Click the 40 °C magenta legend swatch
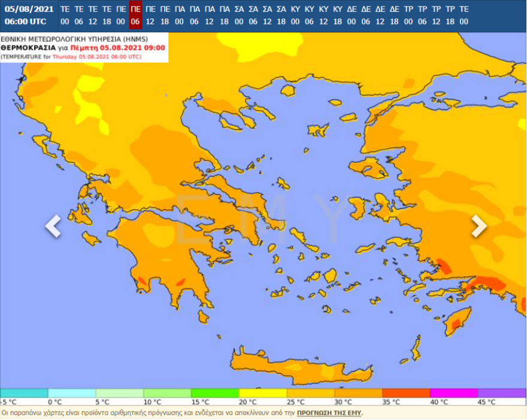The width and height of the screenshot is (527, 420). click(454, 393)
